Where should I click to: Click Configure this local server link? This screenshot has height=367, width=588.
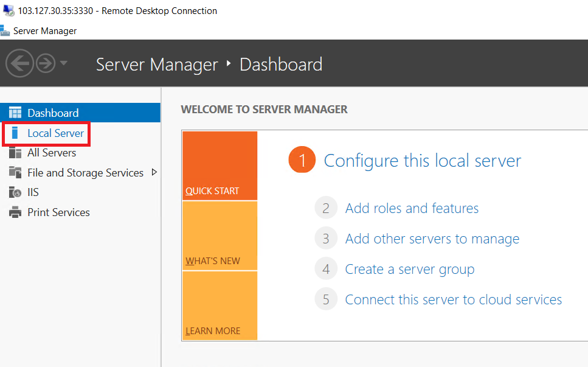pyautogui.click(x=423, y=161)
